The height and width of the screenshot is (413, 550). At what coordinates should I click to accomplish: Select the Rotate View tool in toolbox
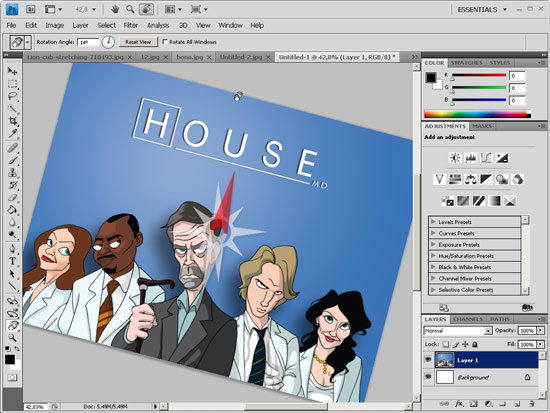[13, 326]
